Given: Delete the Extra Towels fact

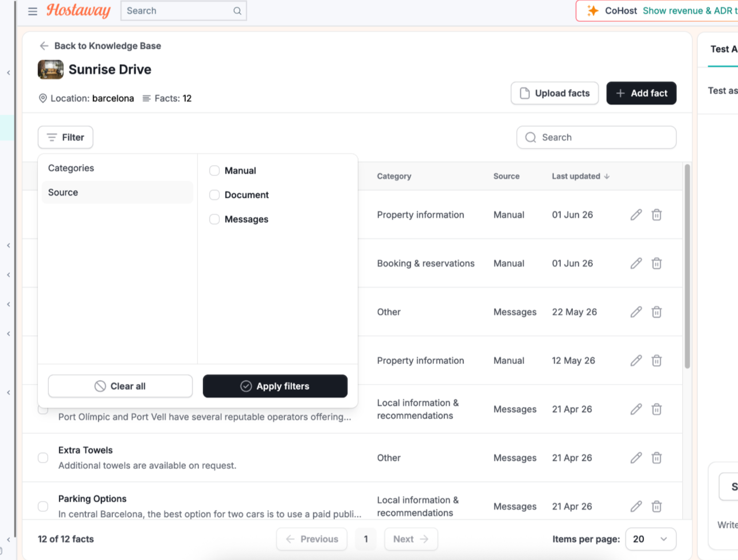Looking at the screenshot, I should pos(657,458).
